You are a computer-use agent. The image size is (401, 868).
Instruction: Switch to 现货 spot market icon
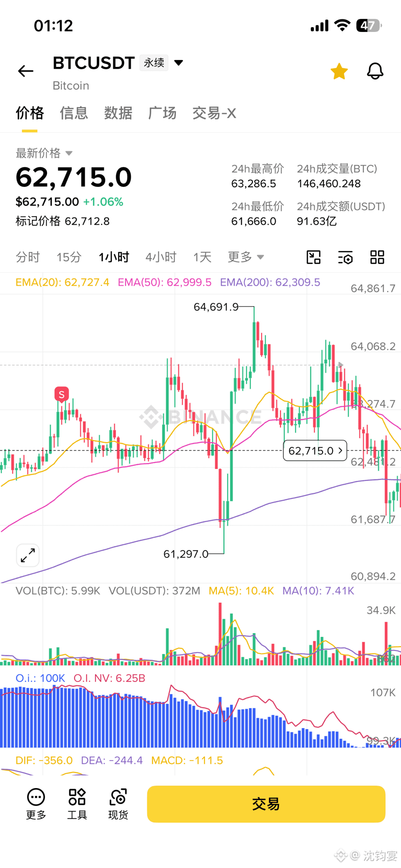pyautogui.click(x=118, y=804)
